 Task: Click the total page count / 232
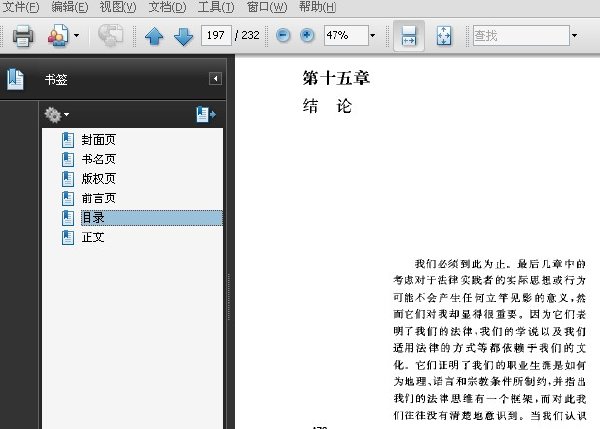[247, 35]
